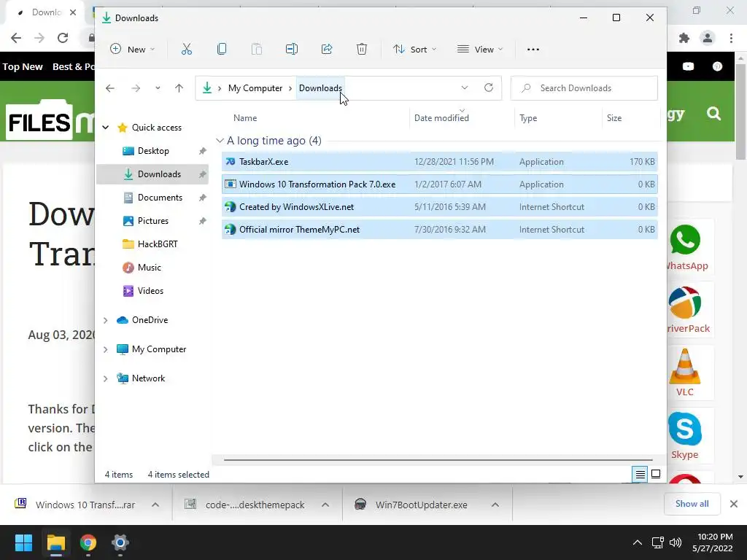Click the Search Downloads input field
Image resolution: width=747 pixels, height=560 pixels.
(584, 88)
